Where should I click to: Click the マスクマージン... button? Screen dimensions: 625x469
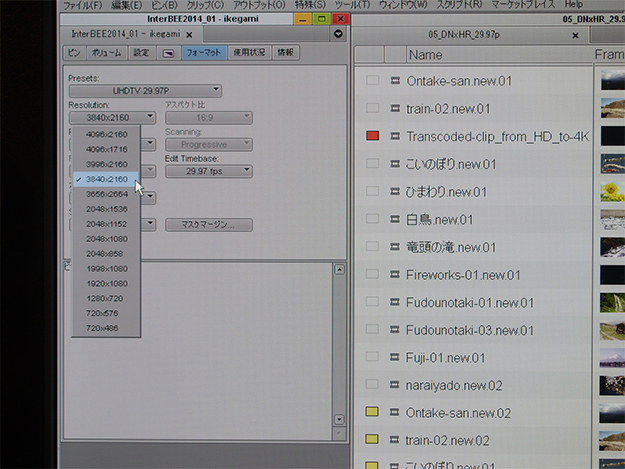(208, 224)
